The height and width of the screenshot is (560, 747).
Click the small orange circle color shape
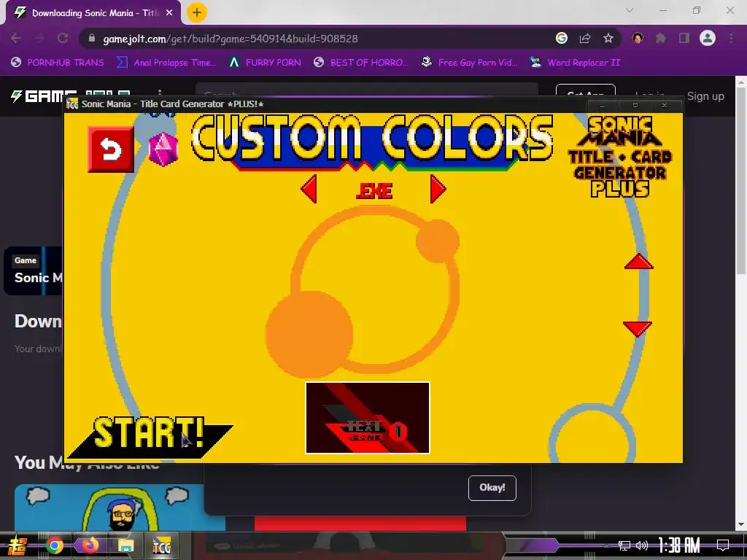click(x=438, y=241)
